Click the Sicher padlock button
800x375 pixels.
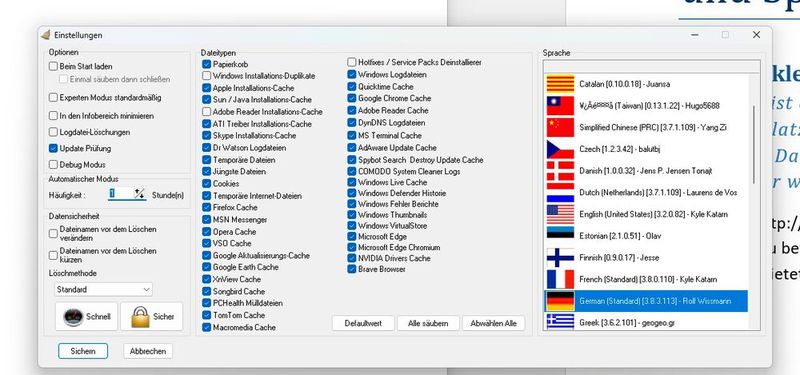(152, 316)
